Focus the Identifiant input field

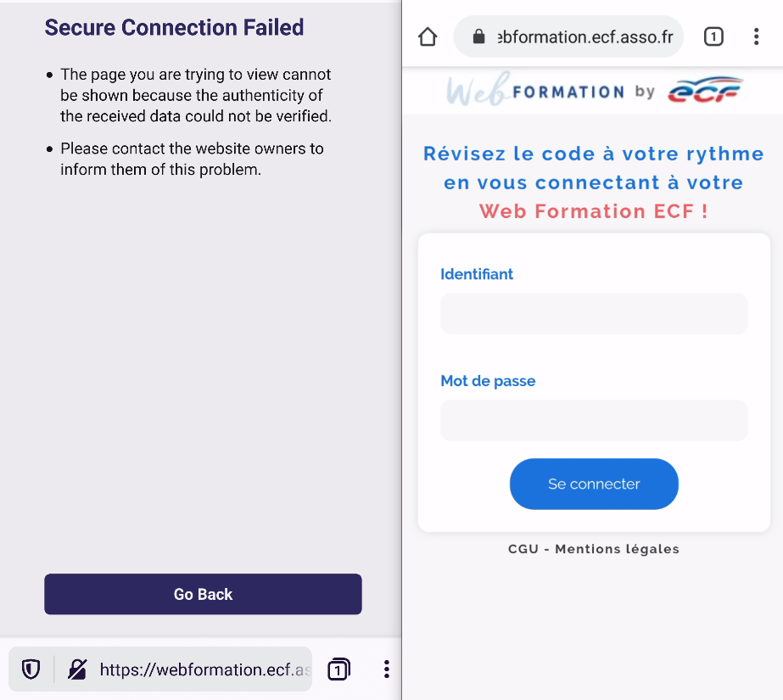click(x=594, y=314)
